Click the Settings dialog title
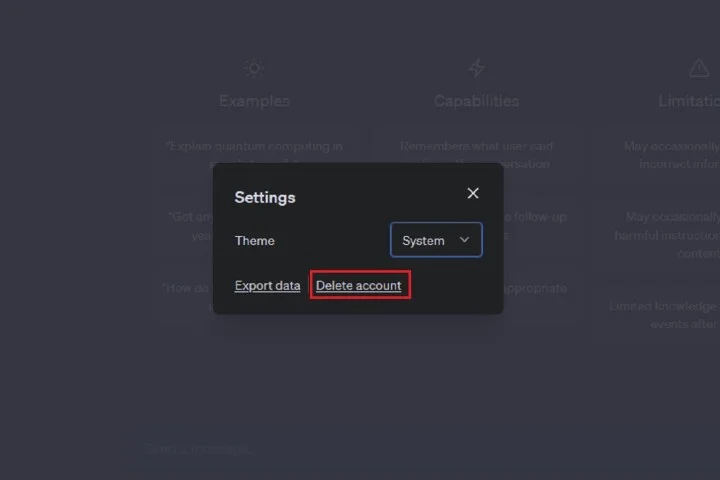 coord(265,197)
